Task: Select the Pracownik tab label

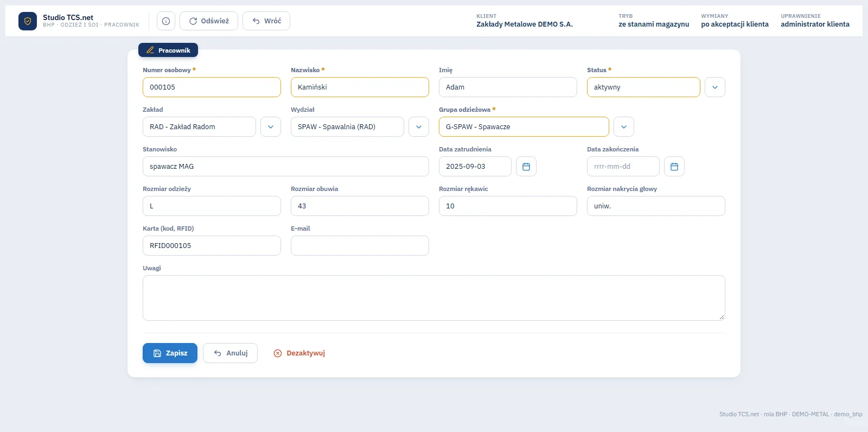Action: click(x=168, y=50)
